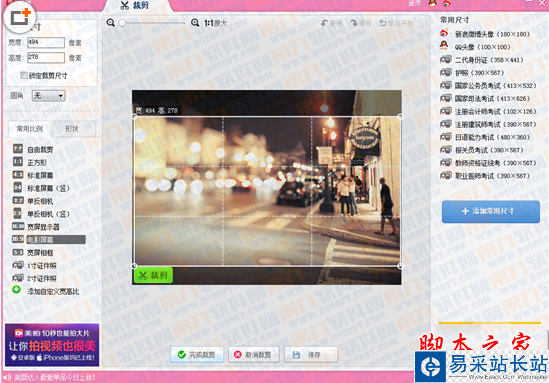549x383 pixels.
Task: Click the 保存 button
Action: (x=311, y=355)
